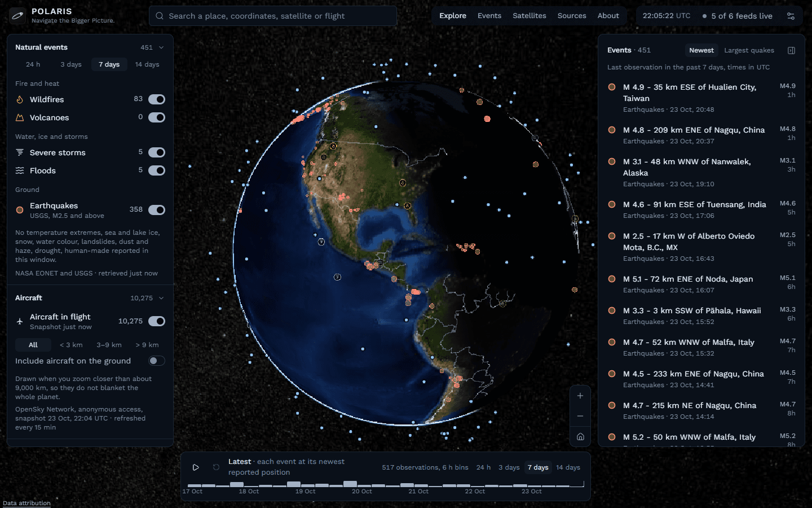Click the Volcanoes mountain icon

point(20,117)
